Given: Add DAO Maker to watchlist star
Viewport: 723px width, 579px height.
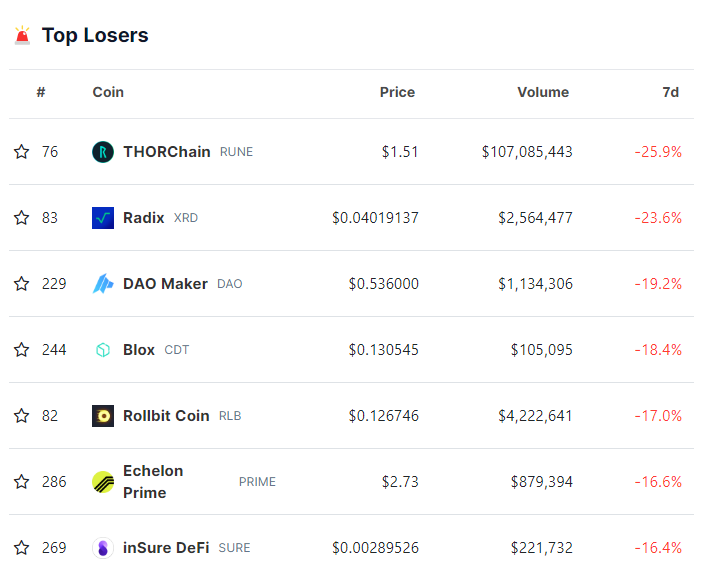Looking at the screenshot, I should 21,284.
